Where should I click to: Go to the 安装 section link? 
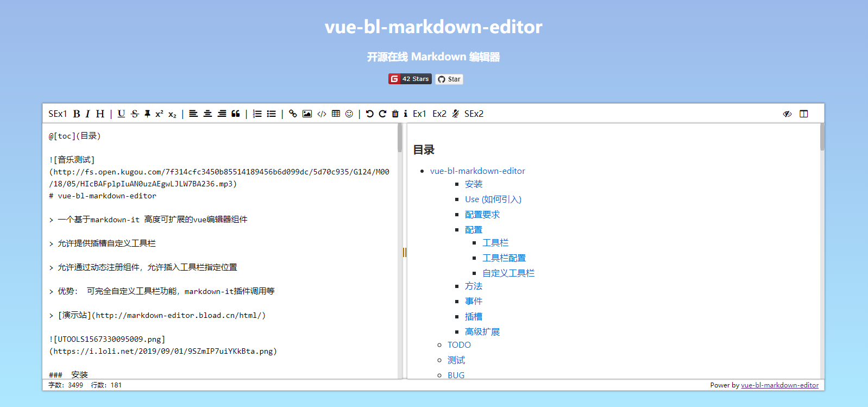click(x=474, y=184)
